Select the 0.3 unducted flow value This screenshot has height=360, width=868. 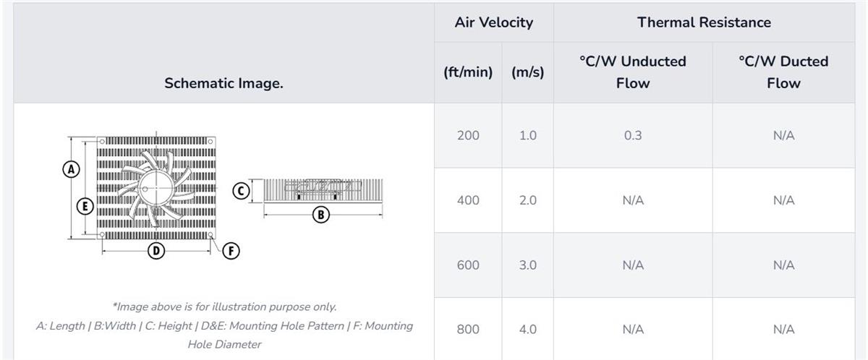632,136
